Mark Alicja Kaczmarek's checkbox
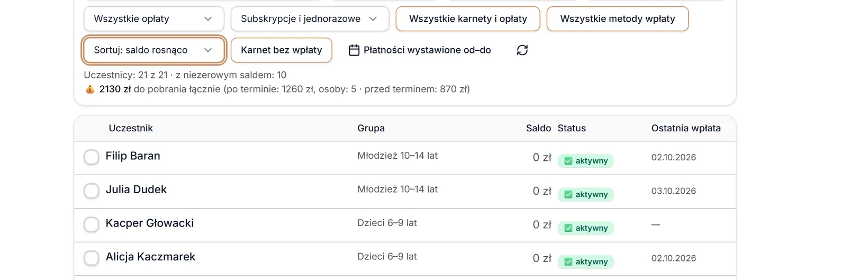 92,258
